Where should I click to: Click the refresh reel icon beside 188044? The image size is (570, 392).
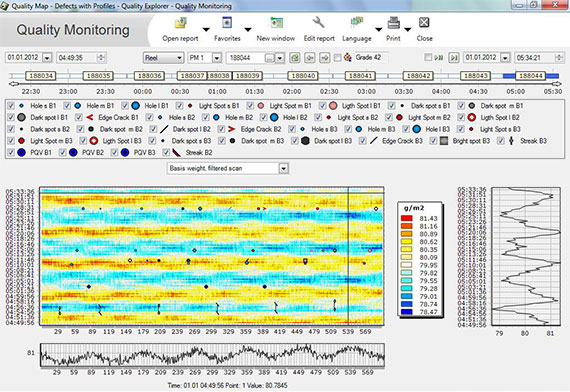point(294,57)
